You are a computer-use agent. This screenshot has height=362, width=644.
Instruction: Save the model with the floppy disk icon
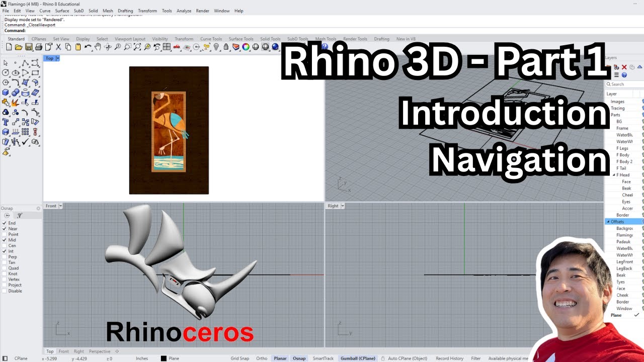coord(29,47)
